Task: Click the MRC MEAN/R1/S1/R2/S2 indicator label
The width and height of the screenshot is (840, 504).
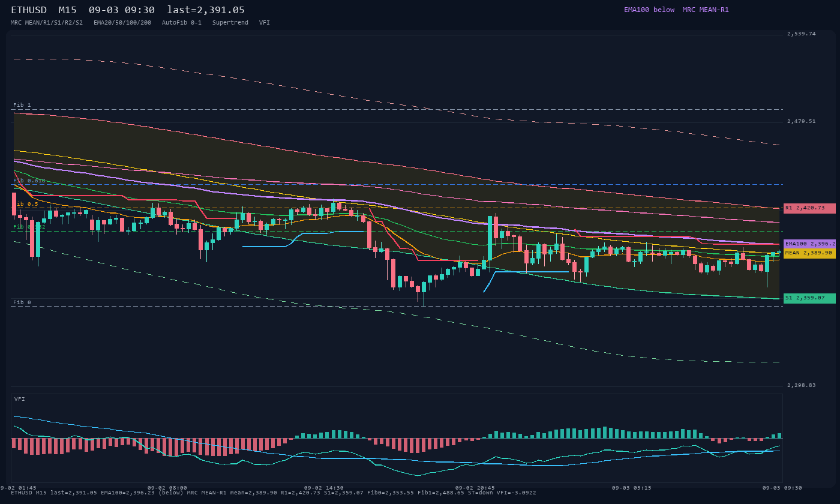Action: tap(47, 23)
